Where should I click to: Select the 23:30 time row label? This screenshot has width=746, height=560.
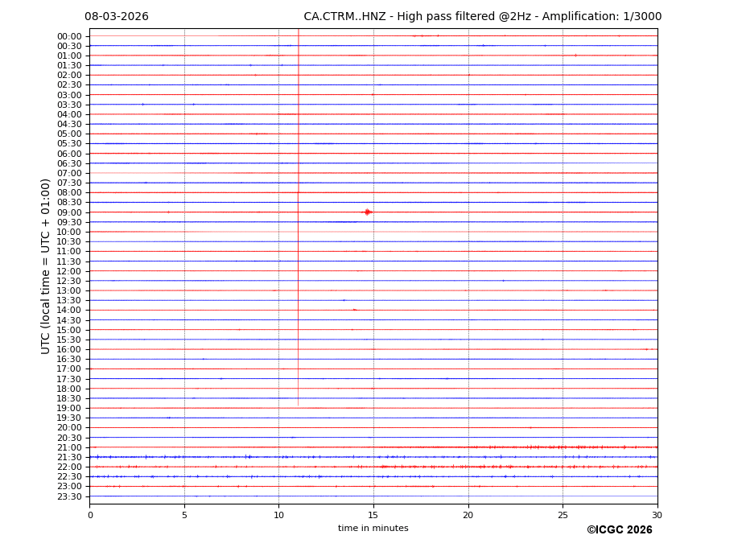[x=69, y=496]
